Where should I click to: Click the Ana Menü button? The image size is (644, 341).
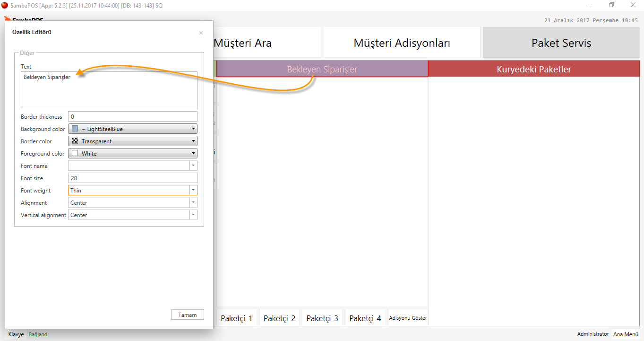[626, 334]
